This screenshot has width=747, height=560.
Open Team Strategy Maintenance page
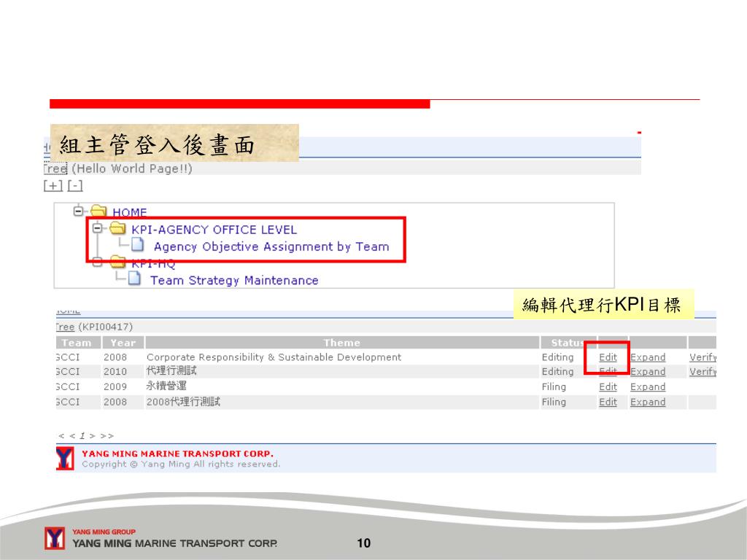pyautogui.click(x=233, y=280)
